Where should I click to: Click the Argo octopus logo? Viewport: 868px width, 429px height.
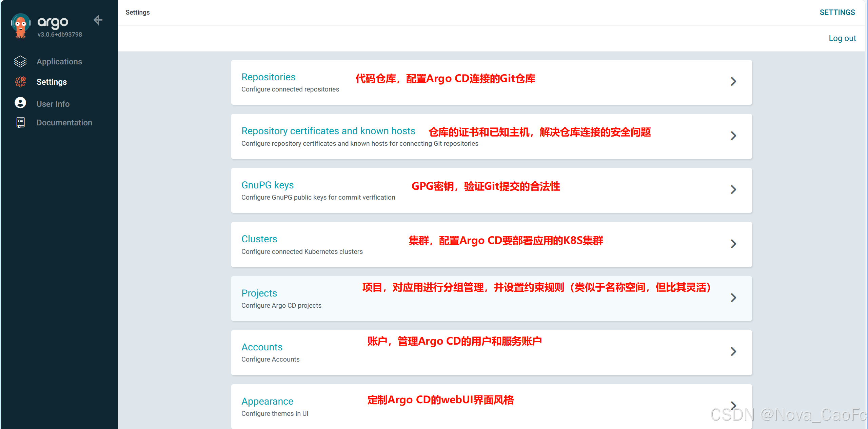[x=21, y=26]
